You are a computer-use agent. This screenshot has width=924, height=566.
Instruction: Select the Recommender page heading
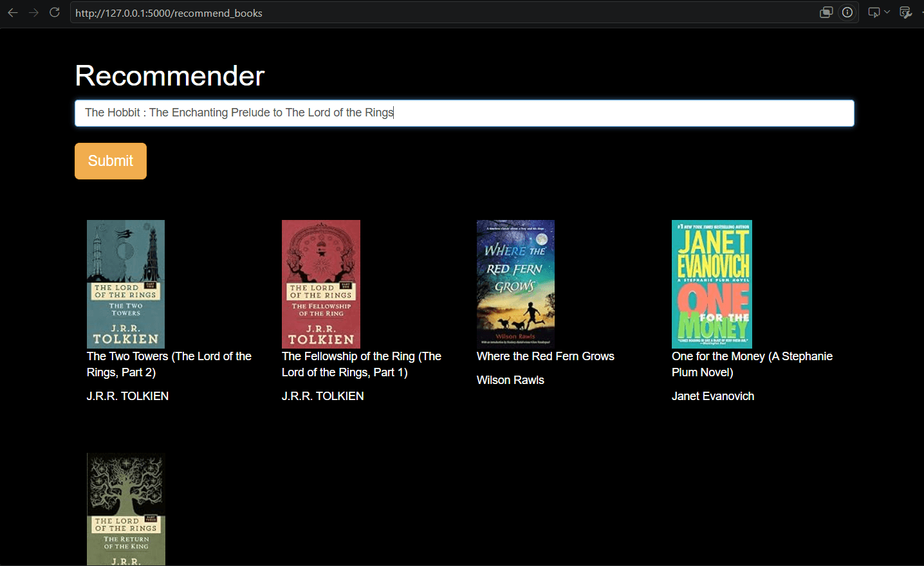170,76
